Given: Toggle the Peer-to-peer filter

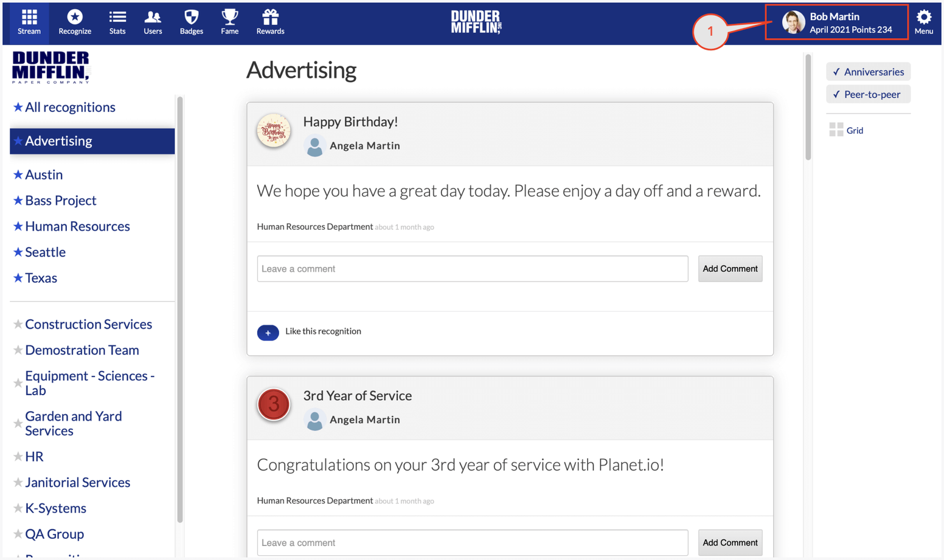Looking at the screenshot, I should (868, 94).
